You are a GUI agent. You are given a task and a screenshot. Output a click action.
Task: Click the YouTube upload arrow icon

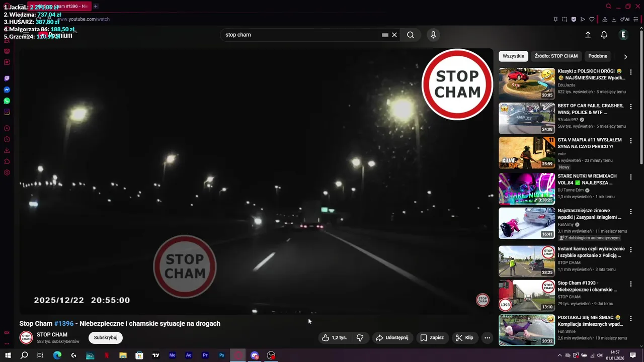588,35
